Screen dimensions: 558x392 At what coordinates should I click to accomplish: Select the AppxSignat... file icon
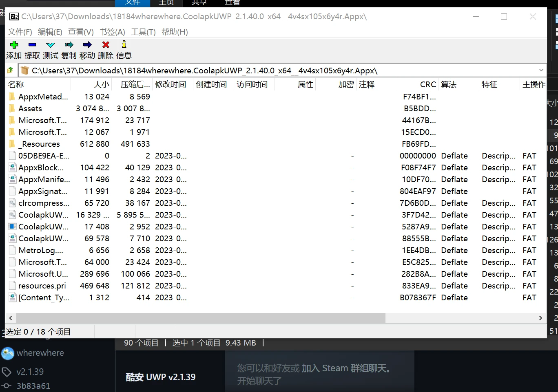12,191
